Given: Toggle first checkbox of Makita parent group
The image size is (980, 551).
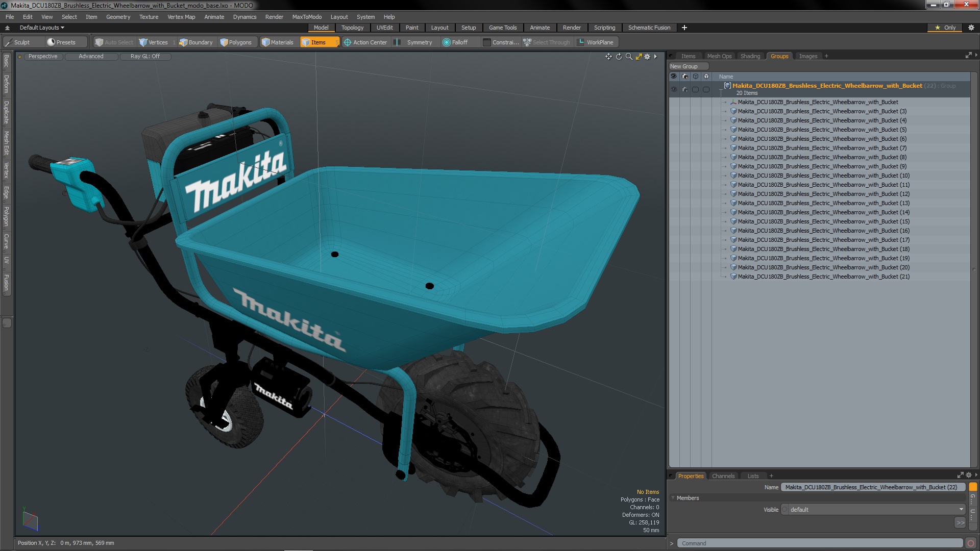Looking at the screenshot, I should point(695,89).
